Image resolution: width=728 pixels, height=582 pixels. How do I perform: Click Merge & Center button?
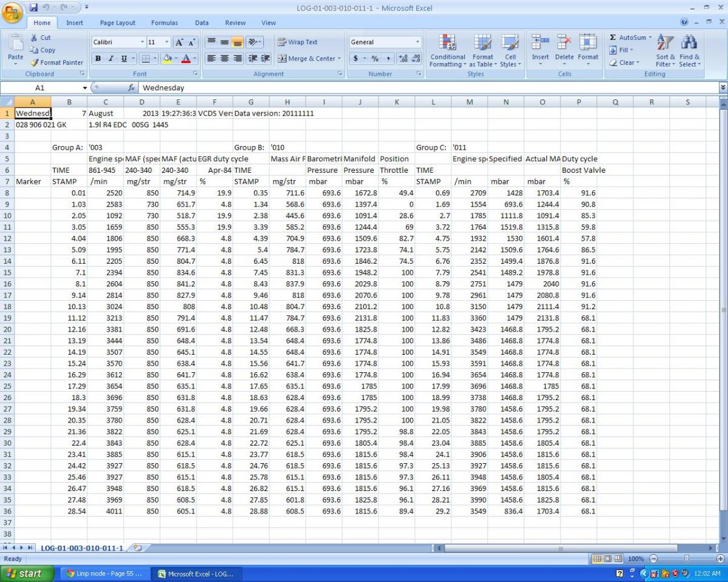(x=309, y=59)
